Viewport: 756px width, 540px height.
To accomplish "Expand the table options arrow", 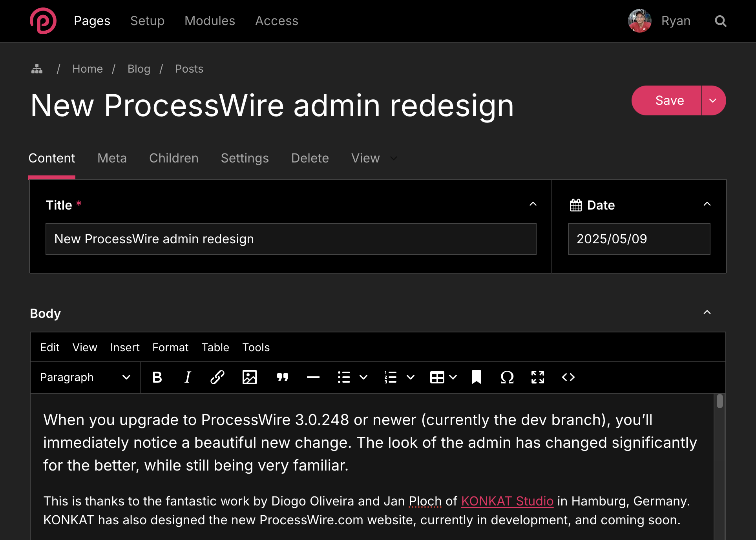I will (453, 377).
